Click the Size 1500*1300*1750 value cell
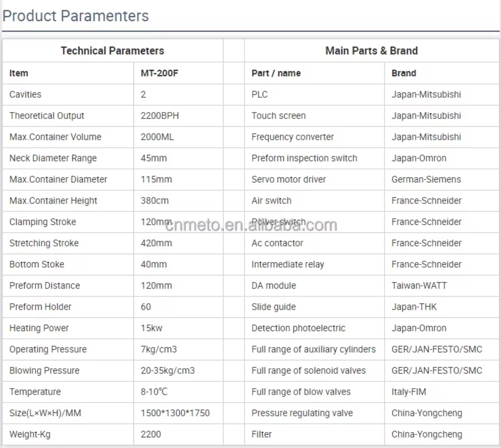This screenshot has width=501, height=448. click(178, 413)
